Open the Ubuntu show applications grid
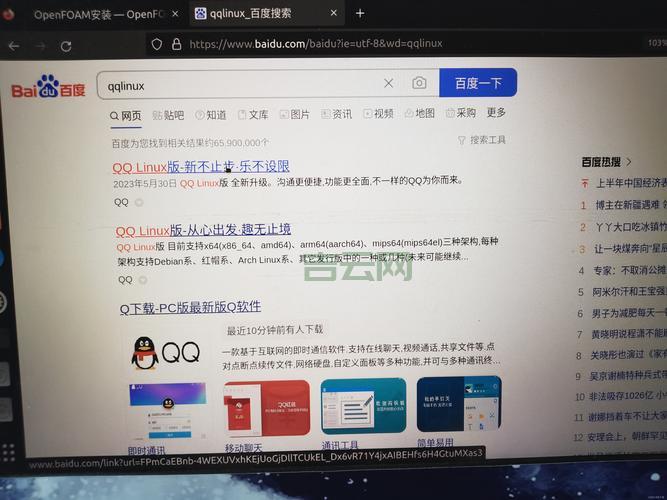Viewport: 667px width, 500px height. (x=8, y=453)
